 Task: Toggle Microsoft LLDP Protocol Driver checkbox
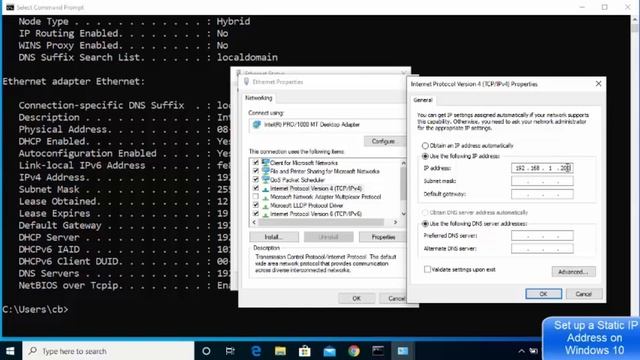point(256,205)
